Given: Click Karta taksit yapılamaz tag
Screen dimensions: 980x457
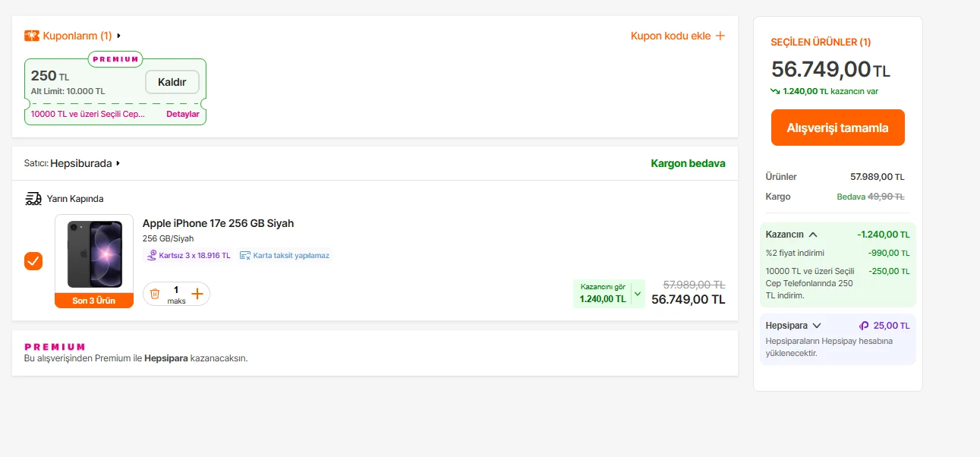Looking at the screenshot, I should click(x=284, y=255).
